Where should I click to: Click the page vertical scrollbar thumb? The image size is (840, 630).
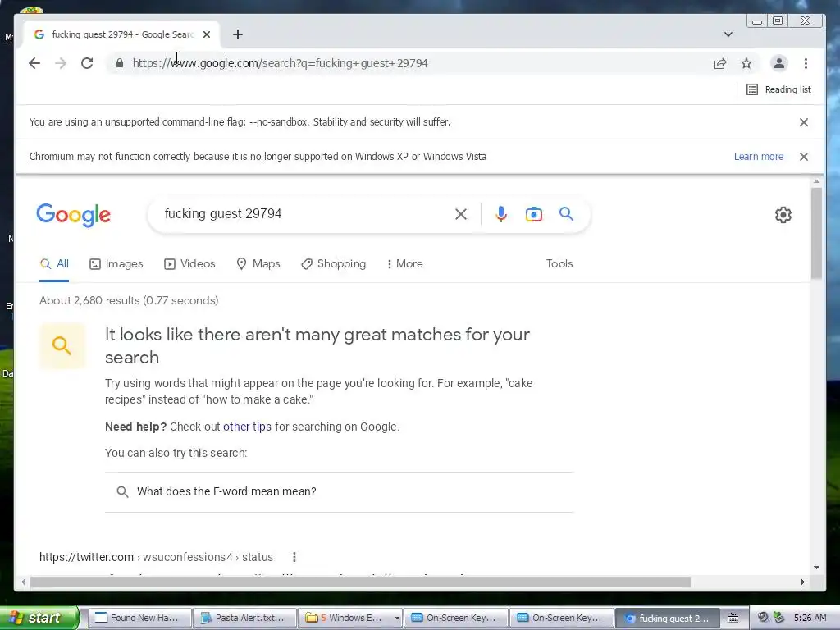click(x=816, y=233)
